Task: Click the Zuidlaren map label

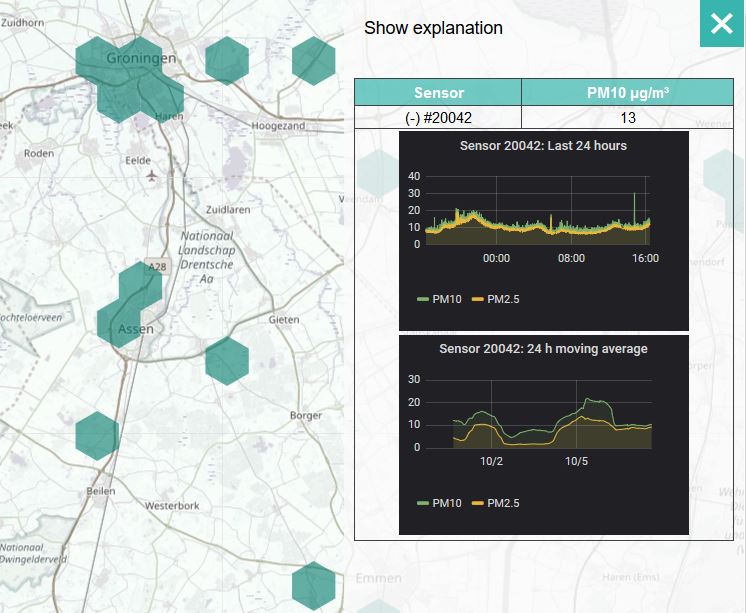Action: (228, 209)
